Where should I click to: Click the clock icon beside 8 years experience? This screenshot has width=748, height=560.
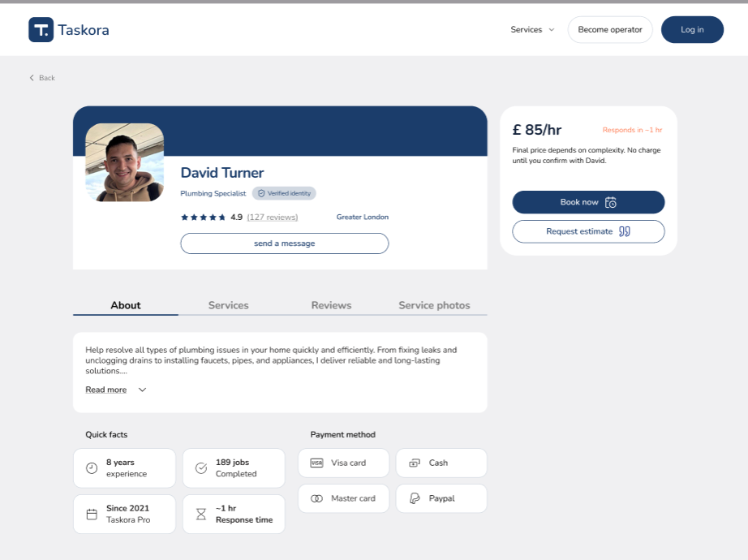92,468
